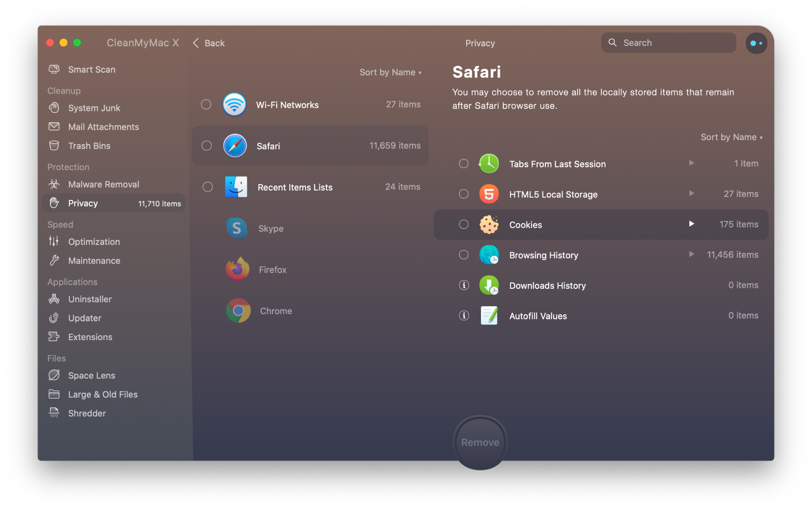Click the Safari compass icon
This screenshot has height=511, width=812.
point(235,145)
